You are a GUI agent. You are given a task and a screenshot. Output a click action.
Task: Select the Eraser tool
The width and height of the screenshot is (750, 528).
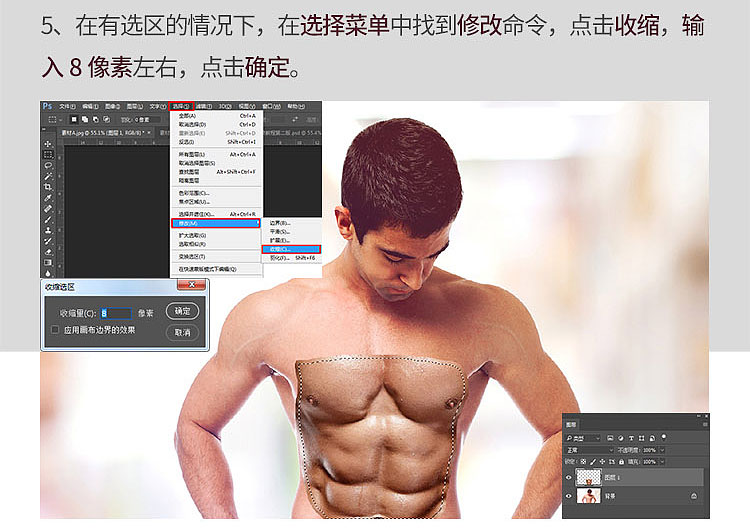point(48,252)
